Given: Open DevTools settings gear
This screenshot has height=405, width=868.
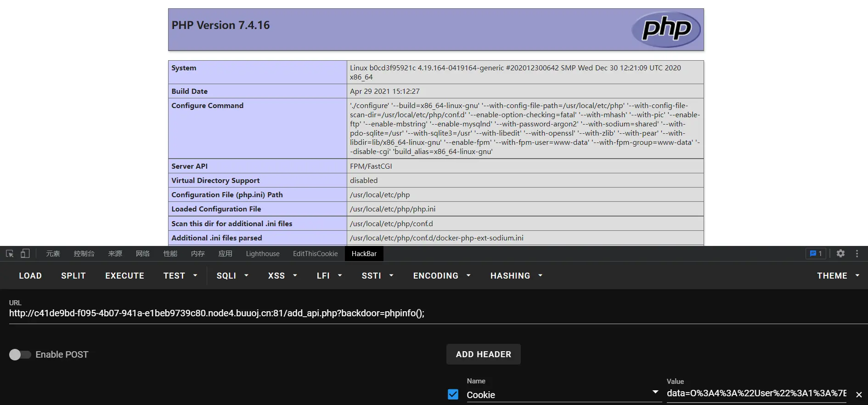Looking at the screenshot, I should click(x=840, y=253).
